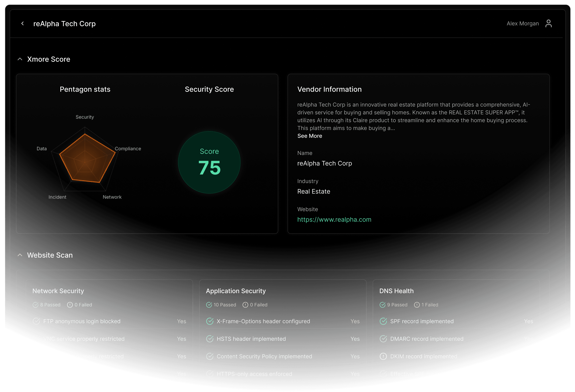Click Yes value for FTP anonymous login
Viewport: 575px width, 392px height.
point(182,321)
